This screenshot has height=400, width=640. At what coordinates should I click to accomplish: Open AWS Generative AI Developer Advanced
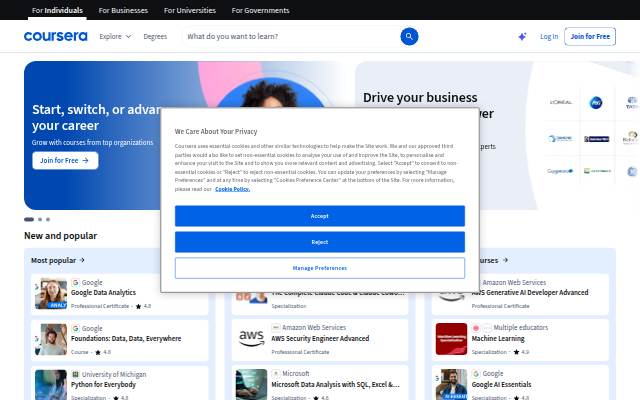click(530, 293)
